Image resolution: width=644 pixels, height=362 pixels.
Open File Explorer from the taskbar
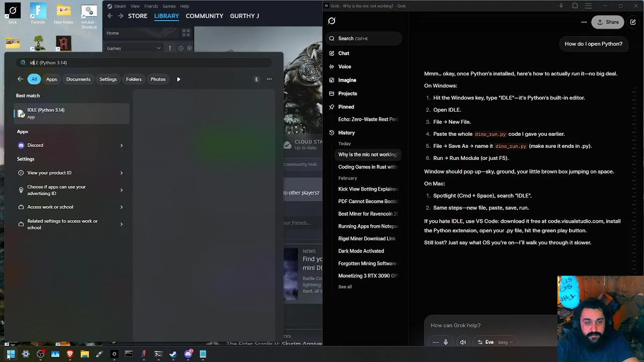click(85, 354)
